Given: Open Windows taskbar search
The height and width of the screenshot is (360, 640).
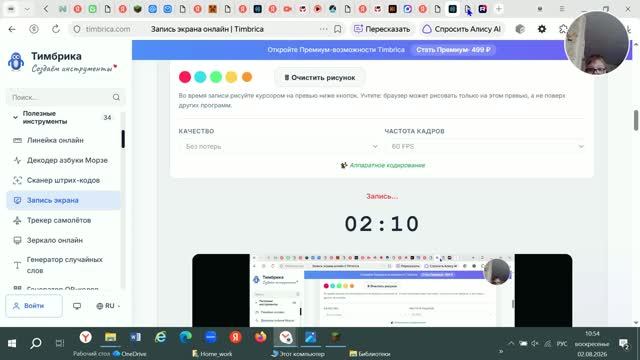Looking at the screenshot, I should [36, 343].
